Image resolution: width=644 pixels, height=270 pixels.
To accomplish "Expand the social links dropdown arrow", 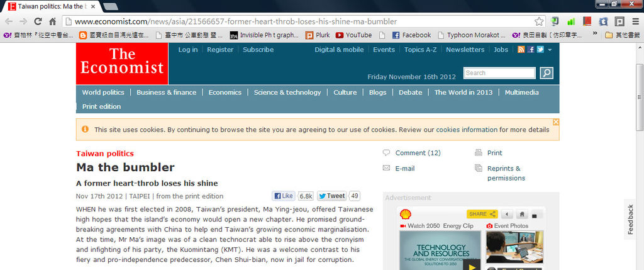I will click(550, 50).
